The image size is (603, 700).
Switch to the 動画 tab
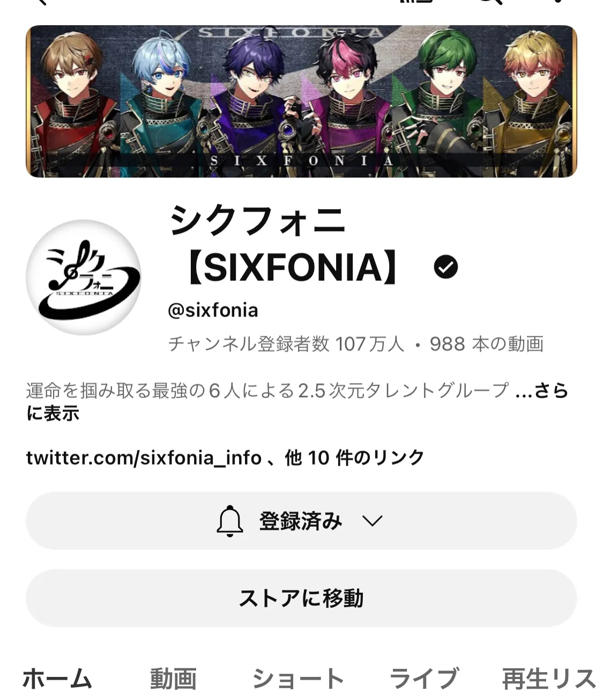(x=173, y=679)
